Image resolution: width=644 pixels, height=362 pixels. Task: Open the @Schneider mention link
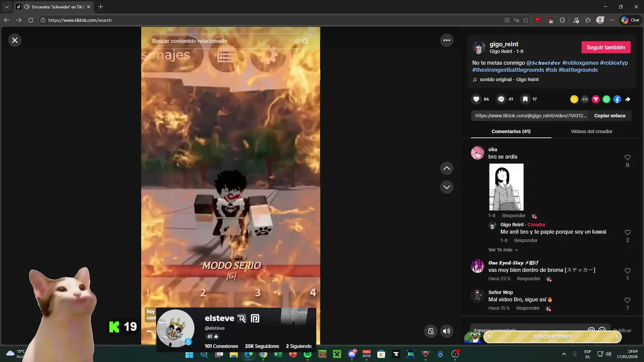coord(543,63)
